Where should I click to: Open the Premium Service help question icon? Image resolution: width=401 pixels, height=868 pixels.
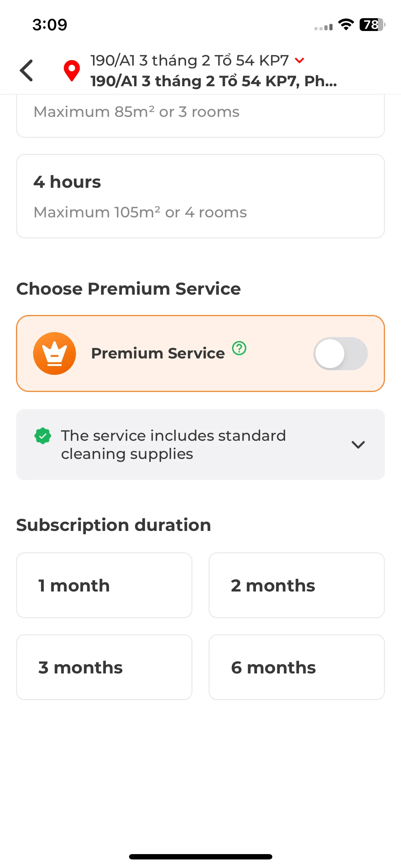click(x=239, y=348)
